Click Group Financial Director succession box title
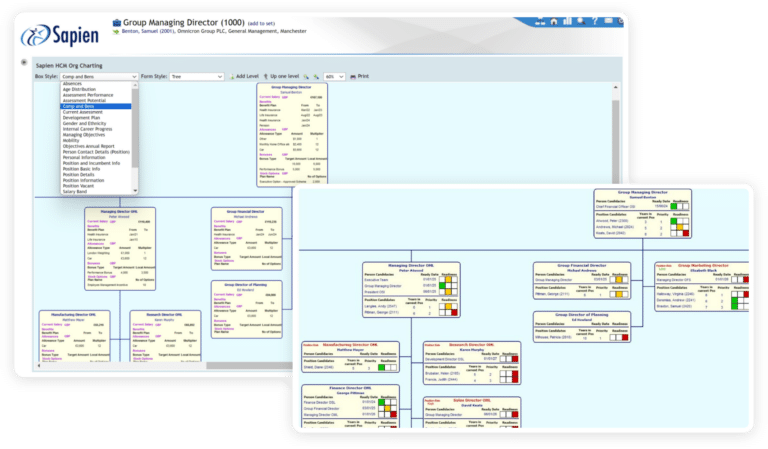The height and width of the screenshot is (449, 768). (581, 265)
